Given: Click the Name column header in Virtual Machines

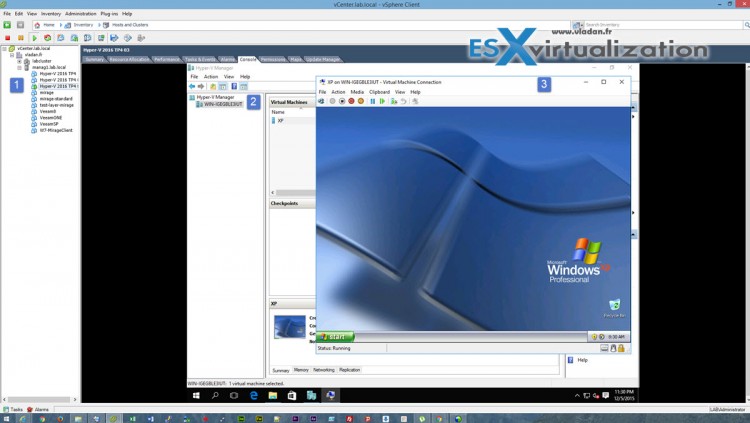Looking at the screenshot, I should (x=278, y=111).
